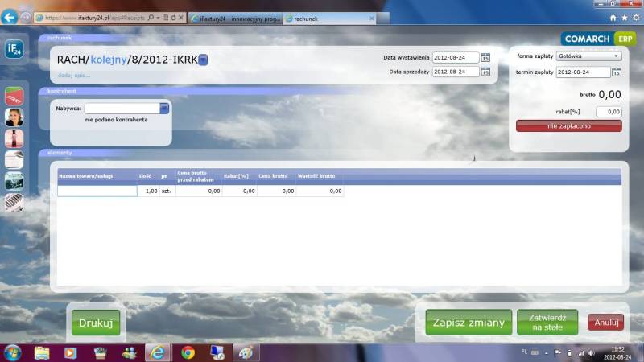Open calendar for termin zapłaty
The width and height of the screenshot is (644, 362).
616,72
